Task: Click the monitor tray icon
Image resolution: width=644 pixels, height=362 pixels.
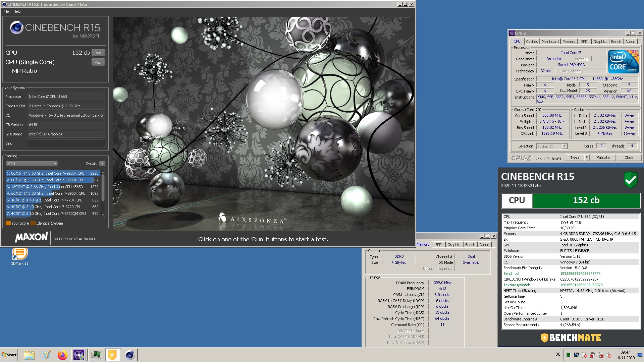Action: click(x=576, y=355)
